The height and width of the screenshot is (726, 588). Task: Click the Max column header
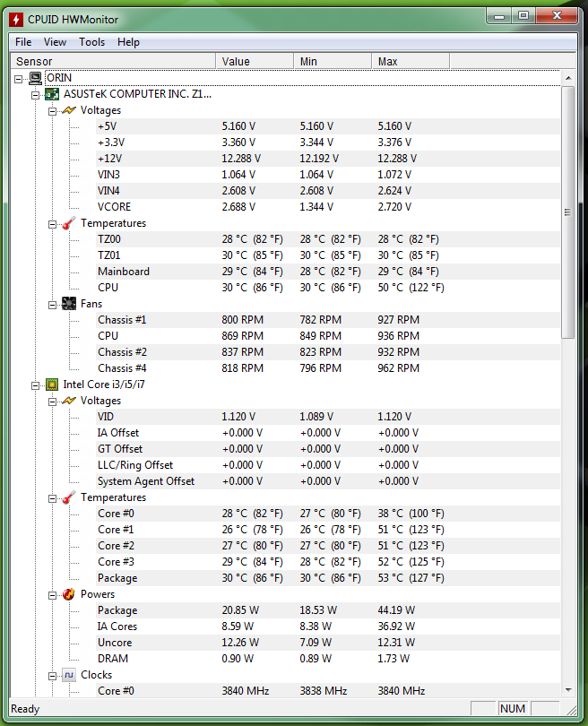click(411, 61)
